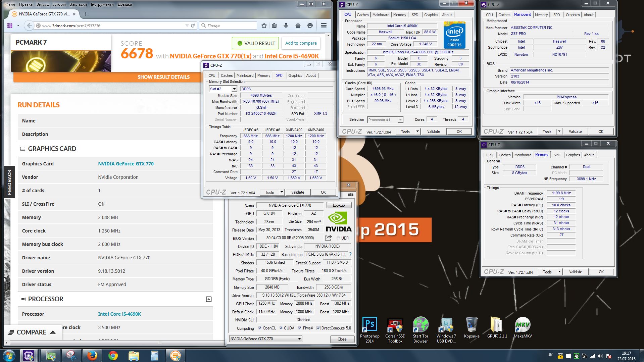
Task: Click the page vertical scrollbar up arrow
Action: [328, 35]
